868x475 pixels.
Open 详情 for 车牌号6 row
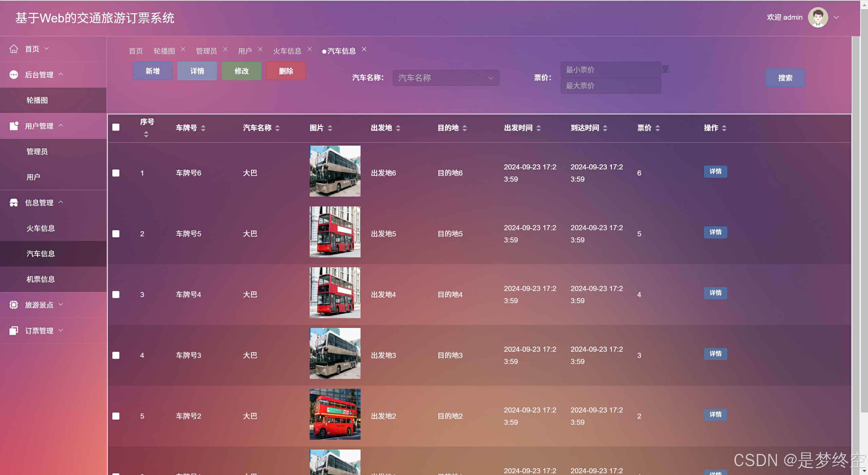[716, 171]
